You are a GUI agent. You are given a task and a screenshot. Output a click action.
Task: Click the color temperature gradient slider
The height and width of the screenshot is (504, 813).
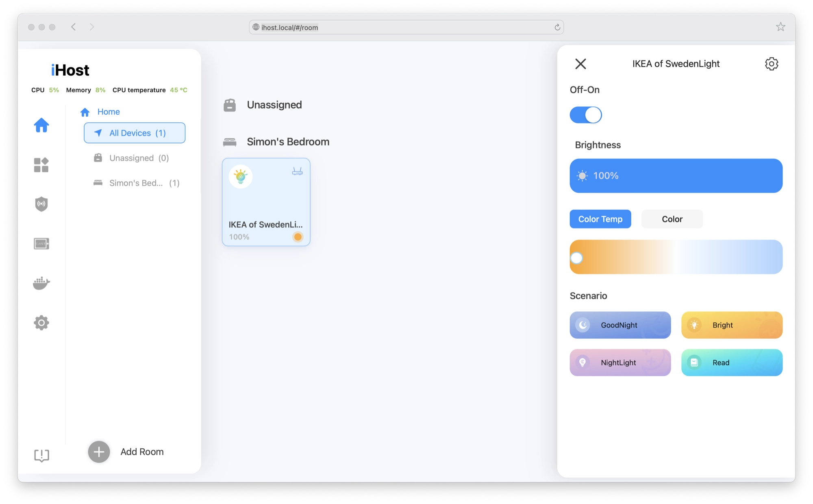click(x=676, y=257)
